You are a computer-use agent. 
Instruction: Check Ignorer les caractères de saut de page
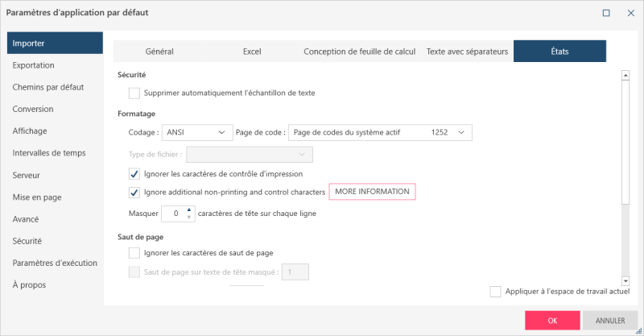[x=134, y=254]
